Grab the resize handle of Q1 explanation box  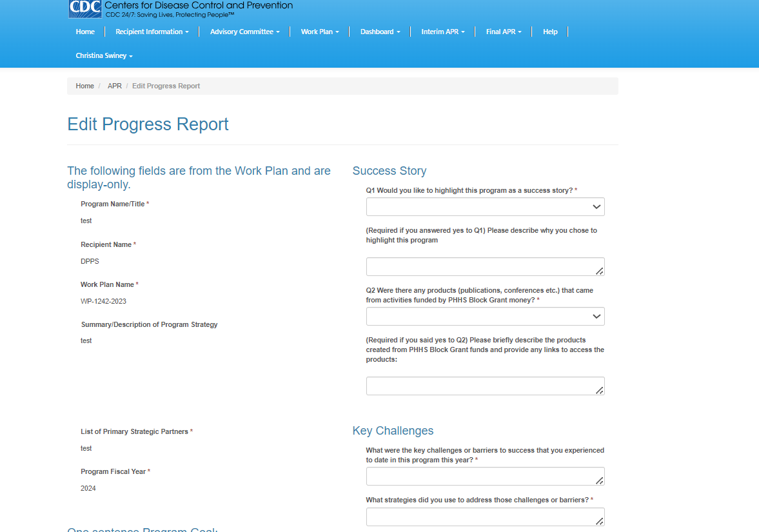point(600,271)
